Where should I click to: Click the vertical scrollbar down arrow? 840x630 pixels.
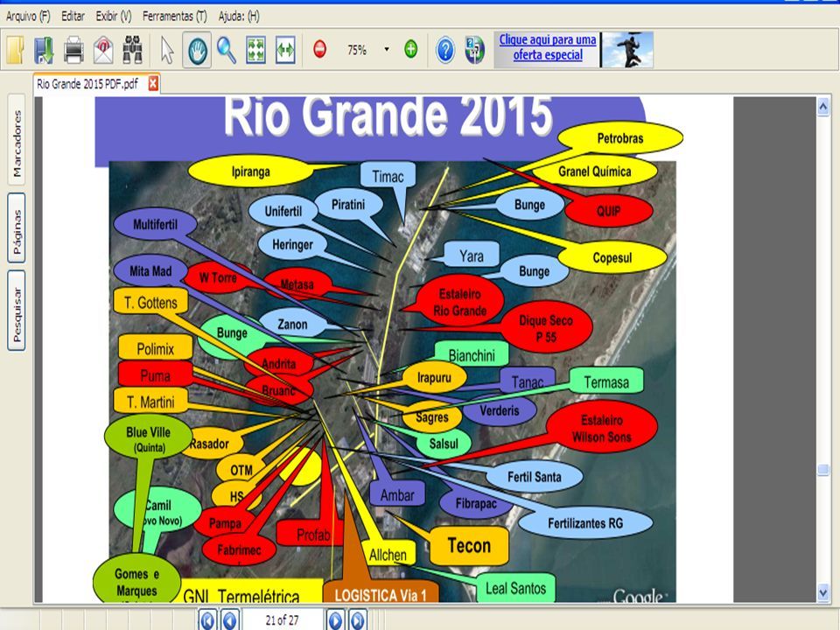point(823,592)
